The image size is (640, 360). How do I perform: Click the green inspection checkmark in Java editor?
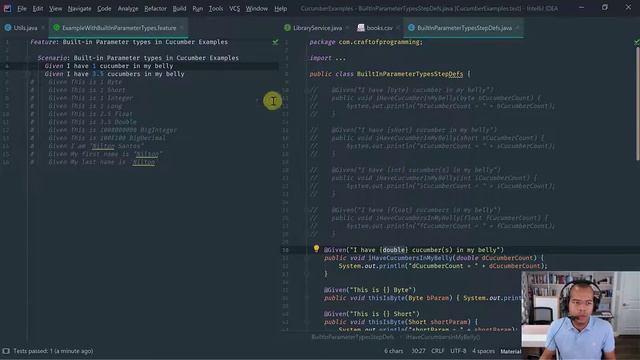pos(637,42)
